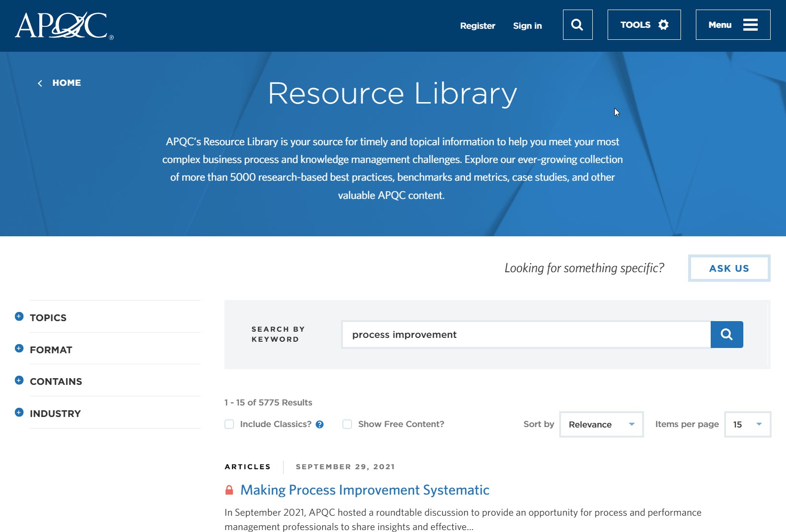The image size is (786, 532).
Task: Expand the FORMAT filter plus icon
Action: pos(19,348)
